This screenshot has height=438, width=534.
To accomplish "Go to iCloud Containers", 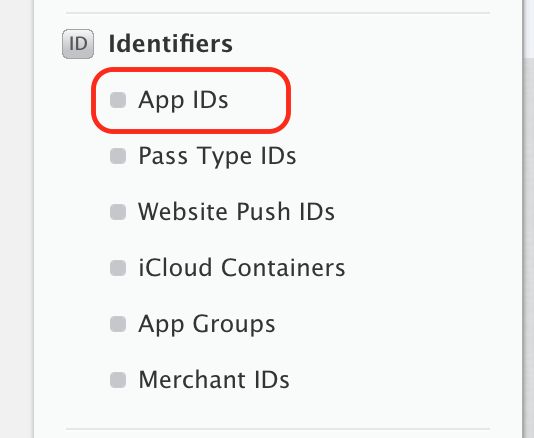I will click(x=242, y=268).
